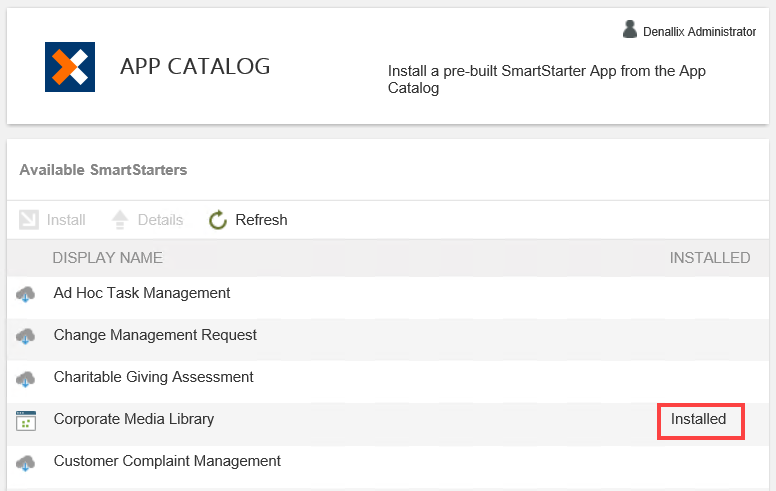Click the Denallix app logo icon
The height and width of the screenshot is (491, 776).
pos(70,67)
